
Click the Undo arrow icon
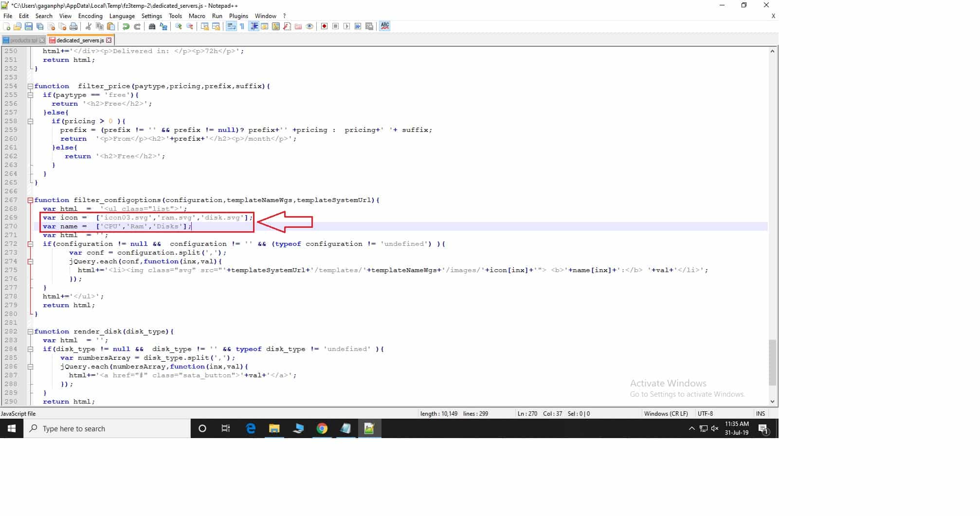coord(126,26)
